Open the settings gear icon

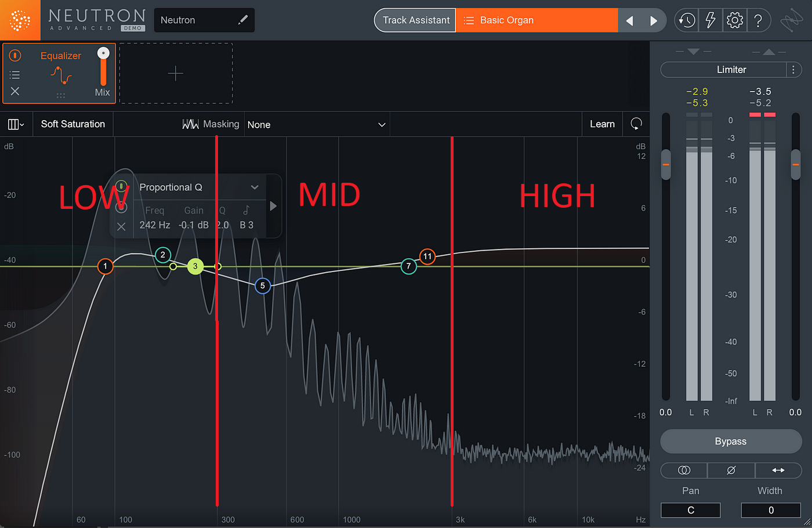(x=735, y=20)
